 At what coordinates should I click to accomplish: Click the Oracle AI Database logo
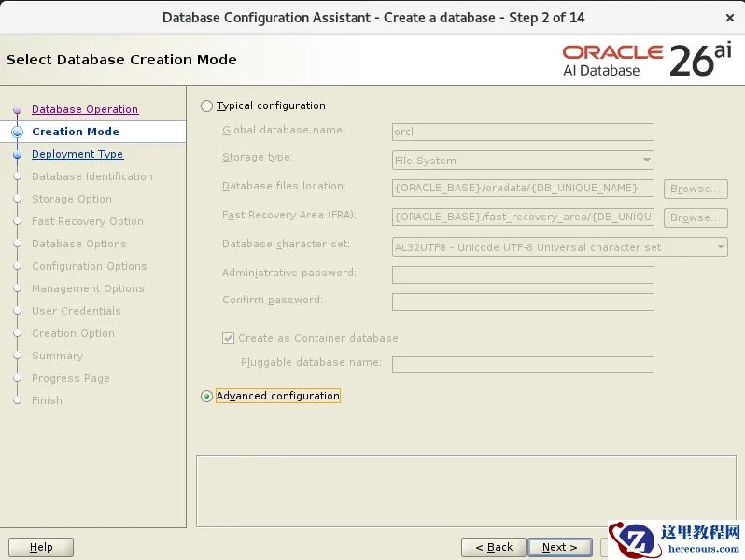647,60
